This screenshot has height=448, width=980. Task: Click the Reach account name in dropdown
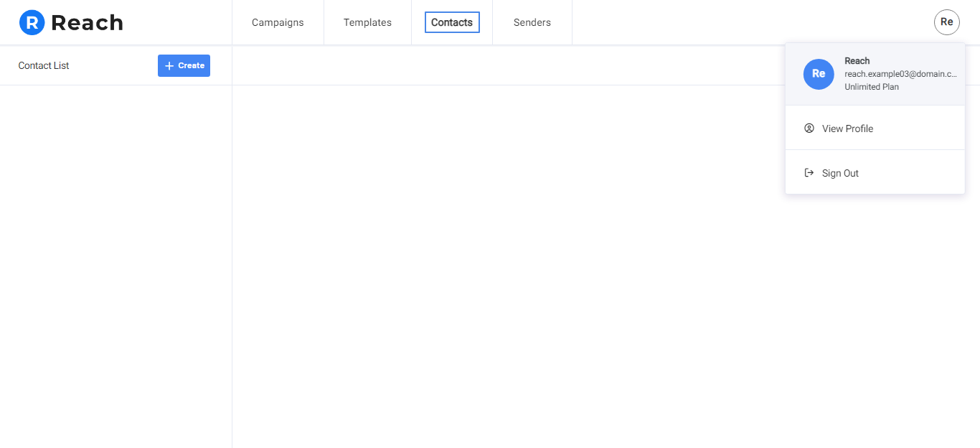(857, 61)
